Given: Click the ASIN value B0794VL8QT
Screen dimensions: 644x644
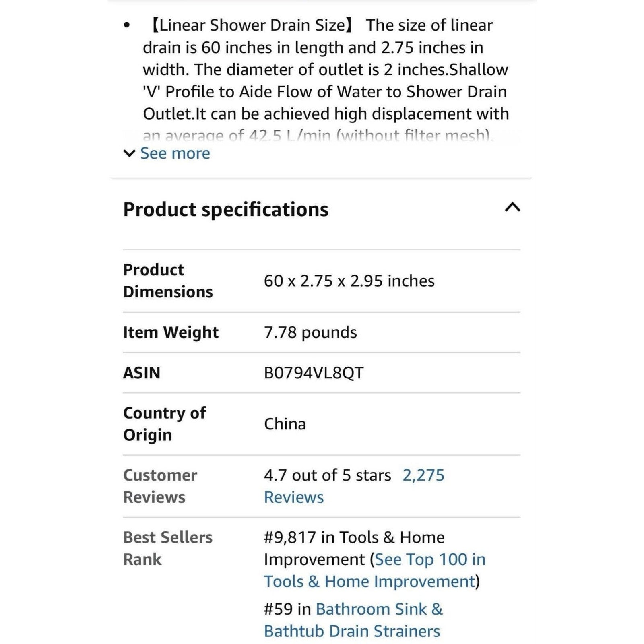Looking at the screenshot, I should [x=314, y=373].
